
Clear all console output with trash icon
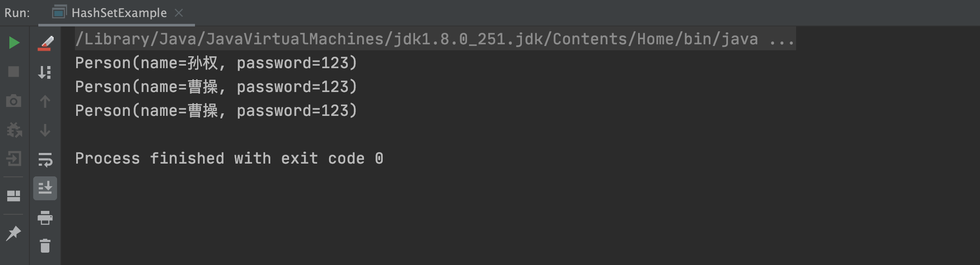click(x=45, y=246)
